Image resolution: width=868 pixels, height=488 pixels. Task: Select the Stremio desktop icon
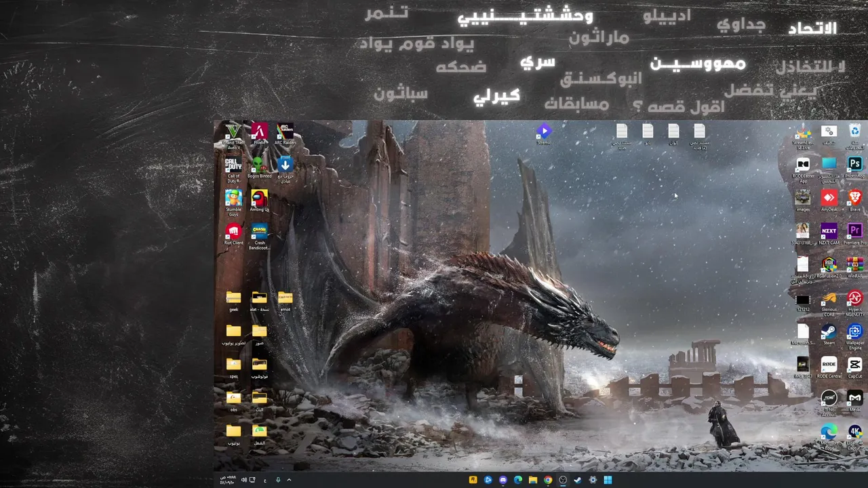(544, 134)
